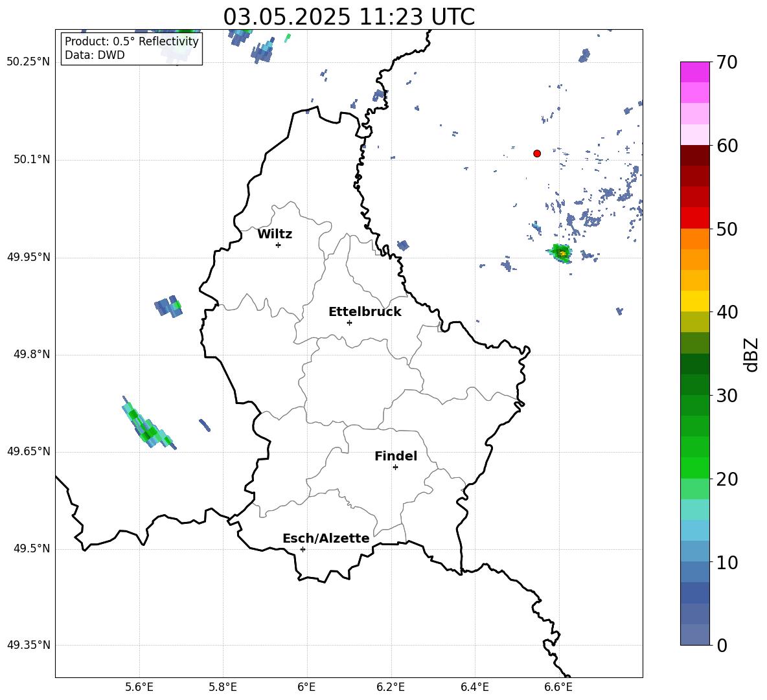The image size is (767, 700).
Task: Click the 5.8°E longitude label
Action: [x=223, y=687]
